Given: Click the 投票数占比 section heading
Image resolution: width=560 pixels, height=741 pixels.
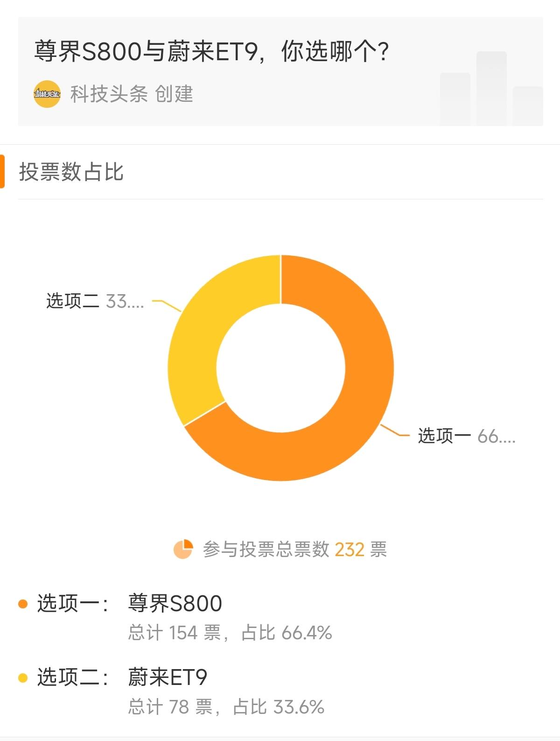Looking at the screenshot, I should [x=71, y=172].
